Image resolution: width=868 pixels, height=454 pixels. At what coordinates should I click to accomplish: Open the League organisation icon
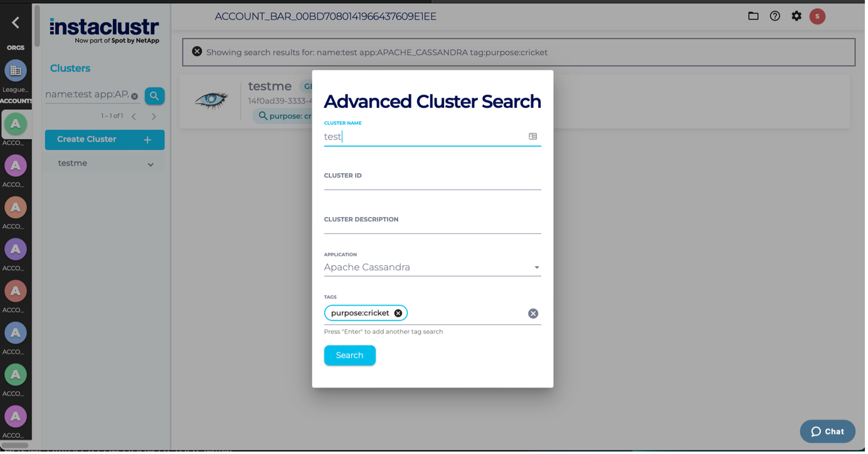(16, 71)
